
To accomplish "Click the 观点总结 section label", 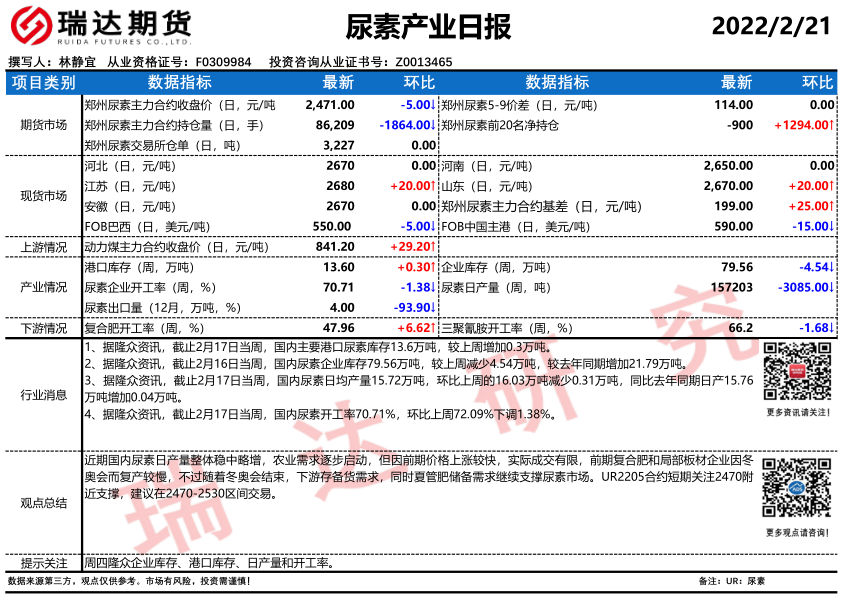I will pyautogui.click(x=43, y=503).
